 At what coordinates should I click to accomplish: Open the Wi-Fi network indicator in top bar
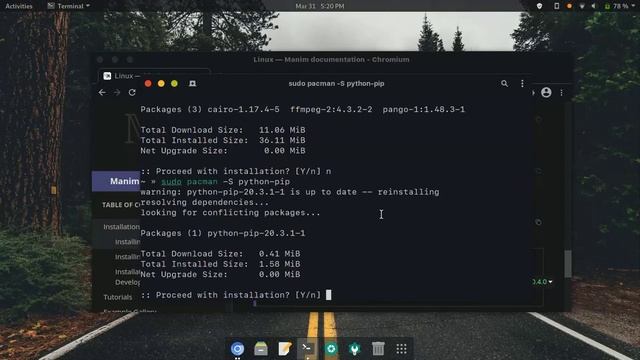(x=582, y=6)
